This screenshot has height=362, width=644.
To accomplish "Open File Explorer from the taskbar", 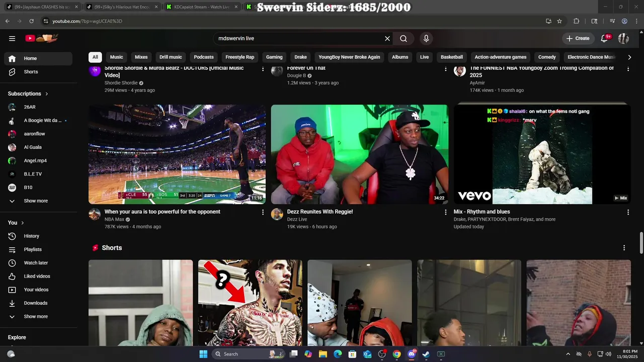I will [x=323, y=354].
